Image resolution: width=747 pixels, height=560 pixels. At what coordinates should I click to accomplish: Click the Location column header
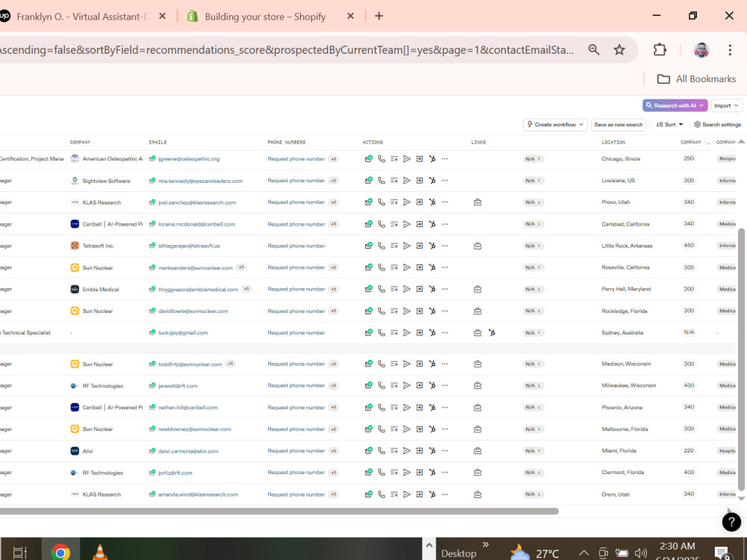(x=613, y=143)
